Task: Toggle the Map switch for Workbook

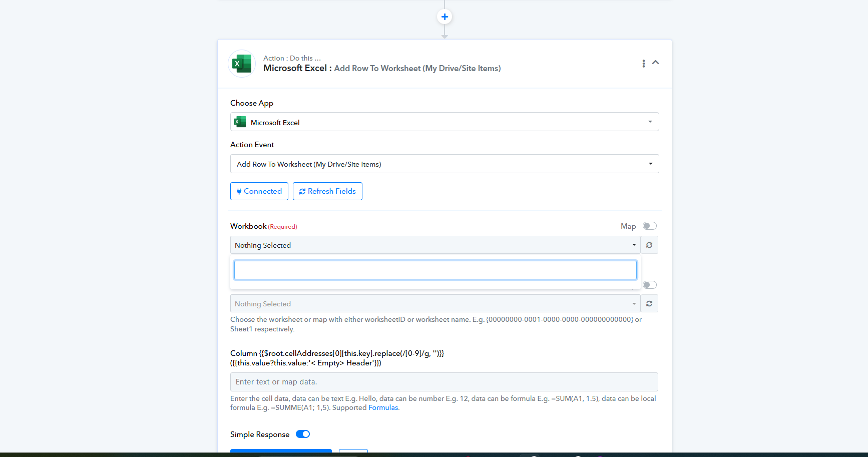Action: (649, 226)
